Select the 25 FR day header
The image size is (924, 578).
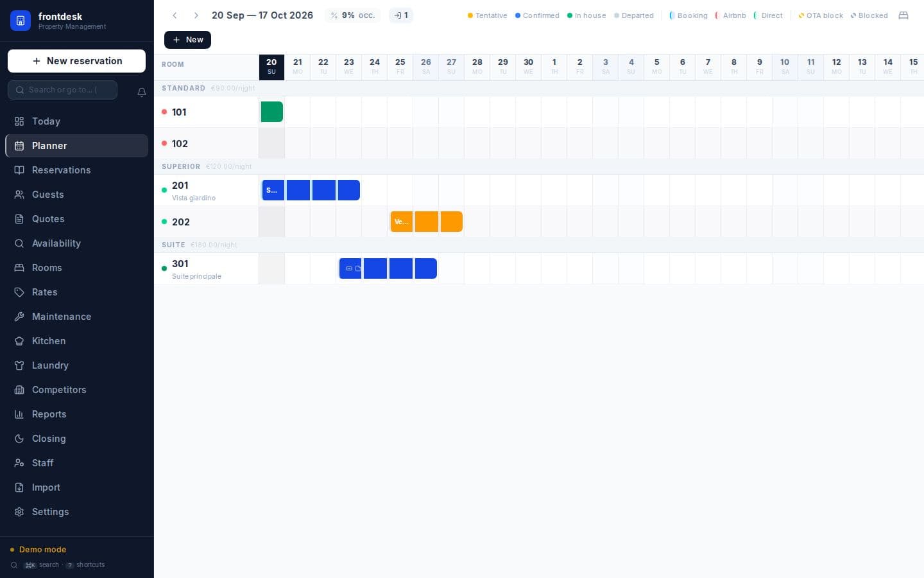pos(400,67)
